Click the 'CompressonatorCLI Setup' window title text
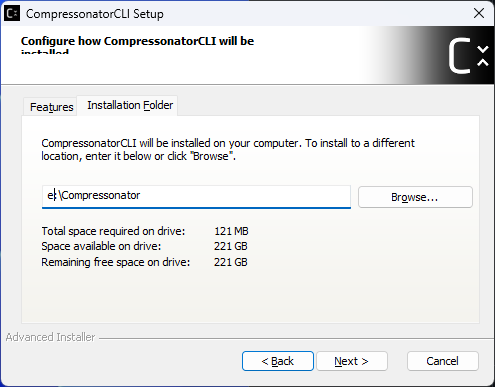 tap(95, 14)
